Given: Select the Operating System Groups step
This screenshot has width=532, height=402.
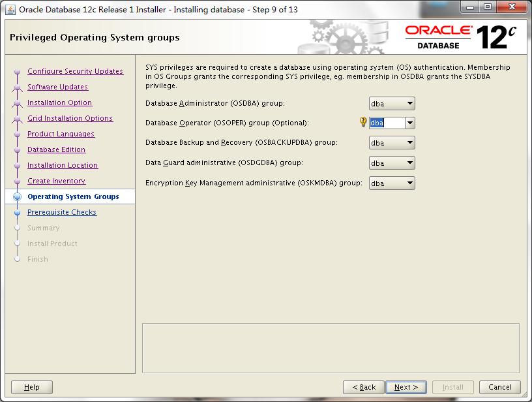Looking at the screenshot, I should (x=73, y=196).
